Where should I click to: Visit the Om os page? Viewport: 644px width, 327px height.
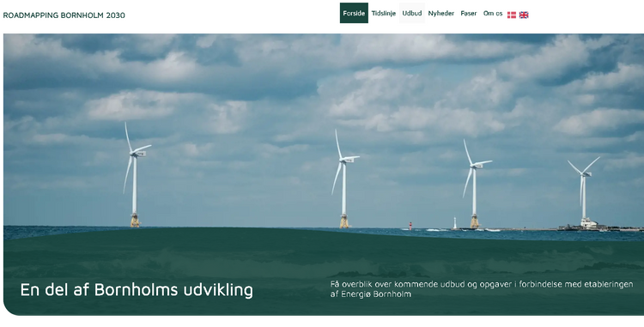click(493, 13)
